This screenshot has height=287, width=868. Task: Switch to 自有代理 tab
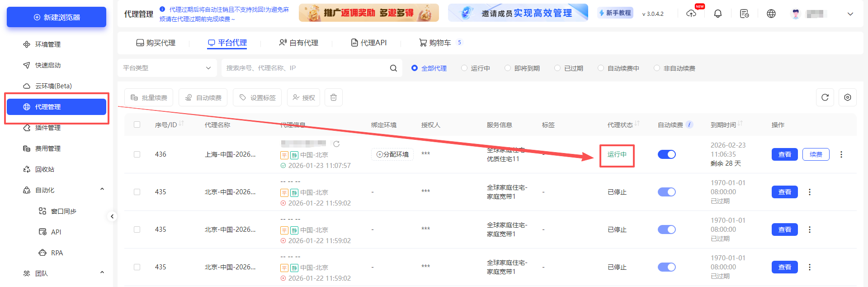point(298,43)
